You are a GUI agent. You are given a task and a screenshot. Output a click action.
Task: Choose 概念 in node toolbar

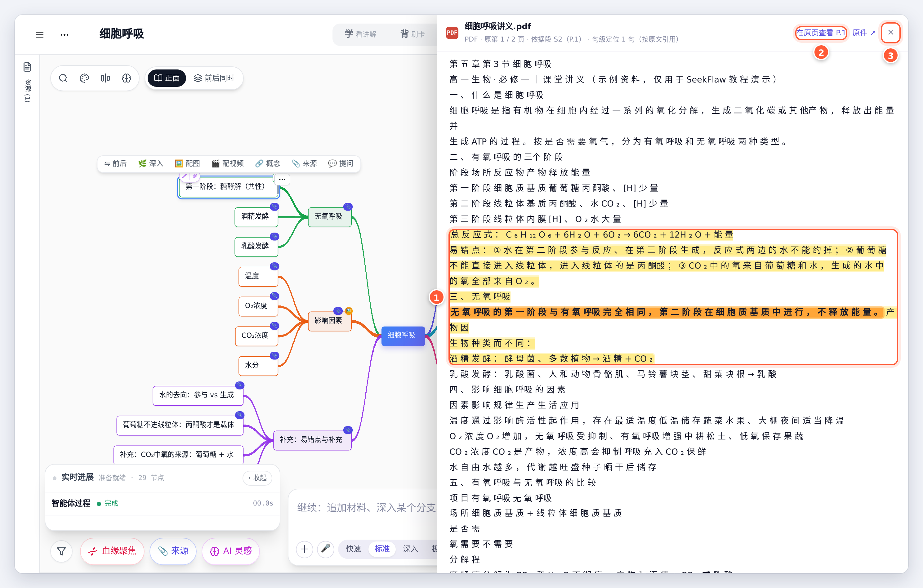(x=268, y=164)
